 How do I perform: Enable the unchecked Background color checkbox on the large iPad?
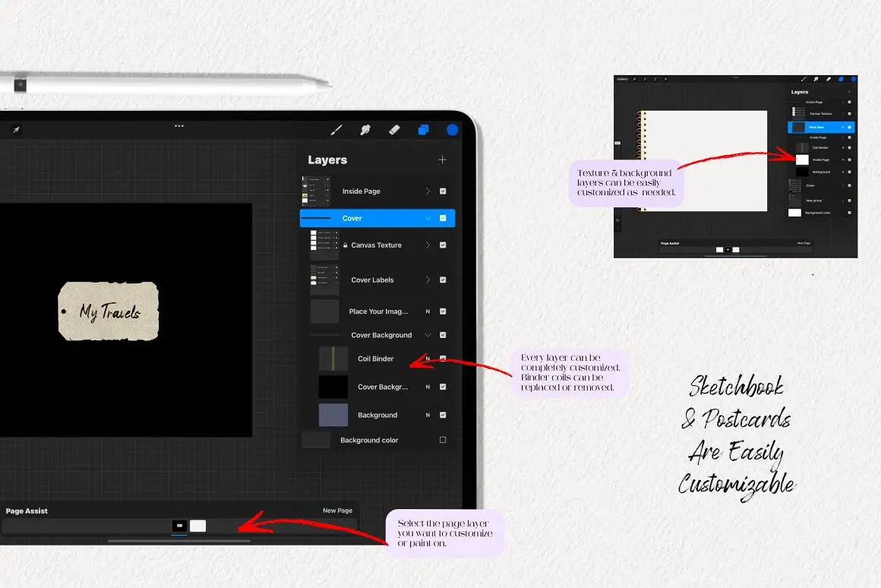443,440
